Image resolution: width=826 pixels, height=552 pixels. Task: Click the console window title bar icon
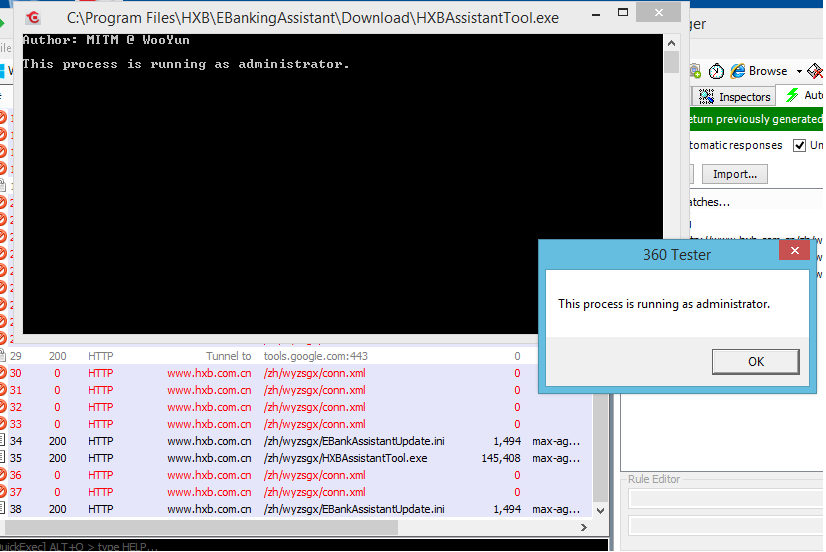[x=33, y=17]
